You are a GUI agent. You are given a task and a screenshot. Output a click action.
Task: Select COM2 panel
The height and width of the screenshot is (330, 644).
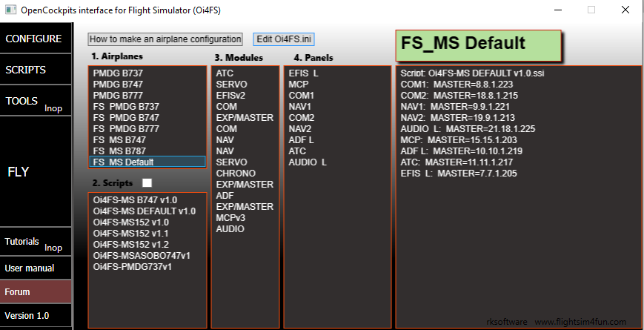[337, 117]
